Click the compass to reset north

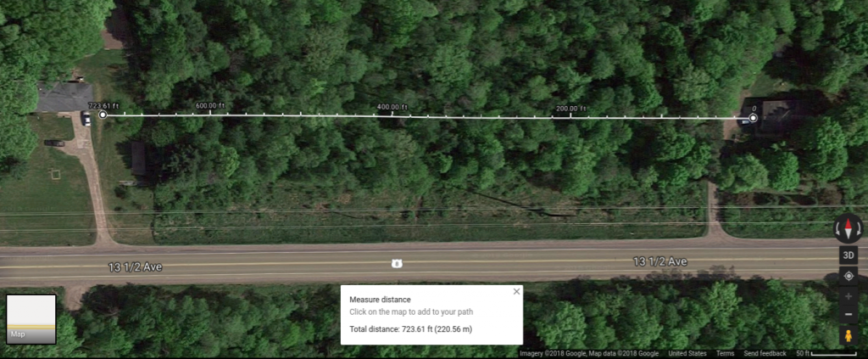point(848,229)
